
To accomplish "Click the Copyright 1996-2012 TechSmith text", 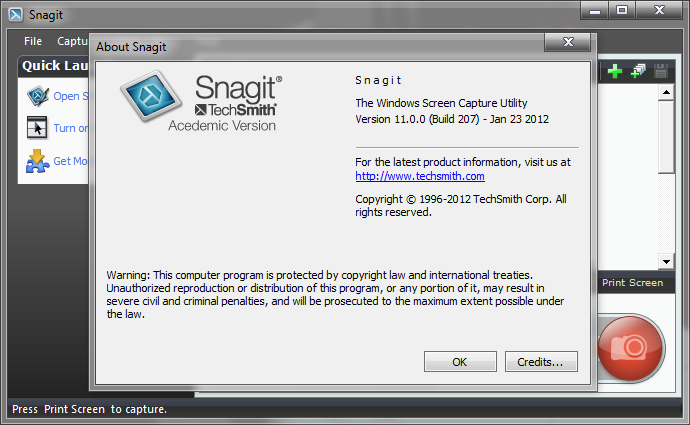I will (461, 205).
